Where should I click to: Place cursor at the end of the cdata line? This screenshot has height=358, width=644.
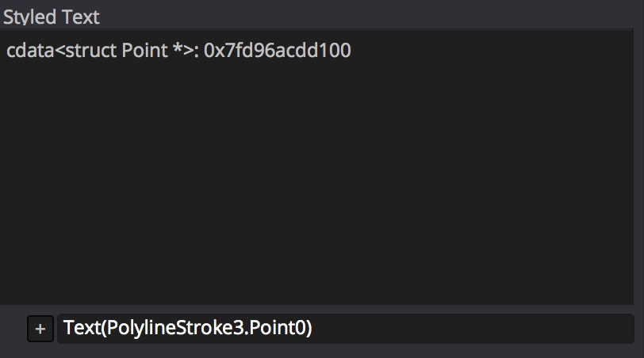pyautogui.click(x=352, y=51)
